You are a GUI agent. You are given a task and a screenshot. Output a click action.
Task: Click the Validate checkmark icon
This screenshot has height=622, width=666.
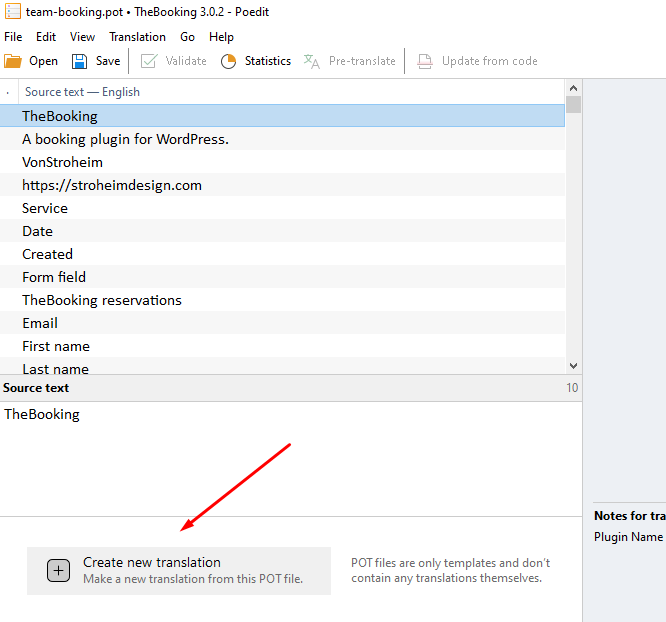click(149, 61)
